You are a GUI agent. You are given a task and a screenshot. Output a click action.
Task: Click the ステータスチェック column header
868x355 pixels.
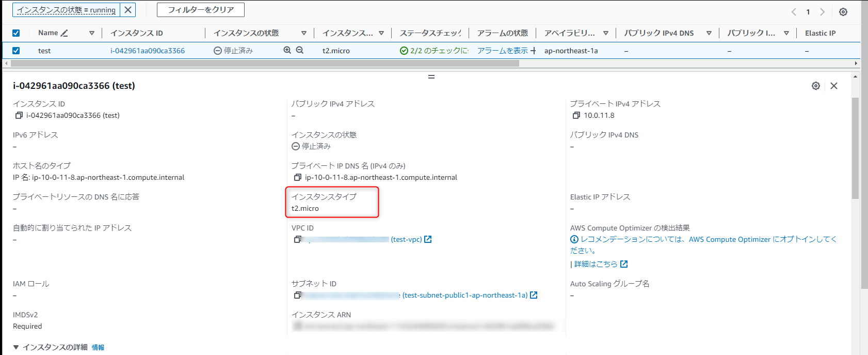tap(430, 33)
